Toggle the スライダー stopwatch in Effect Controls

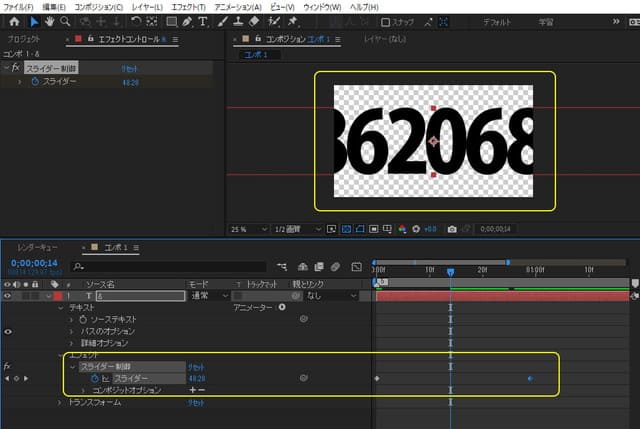35,82
